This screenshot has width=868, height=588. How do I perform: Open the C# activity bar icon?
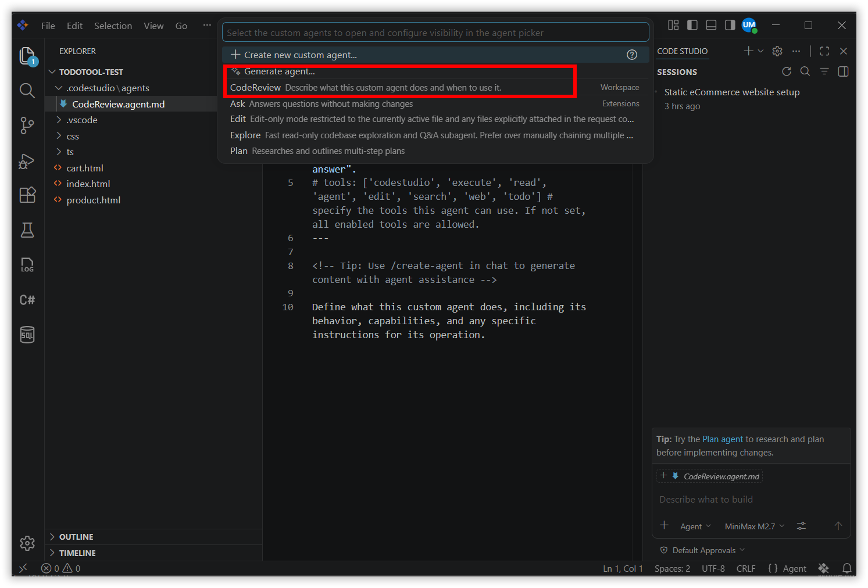27,300
